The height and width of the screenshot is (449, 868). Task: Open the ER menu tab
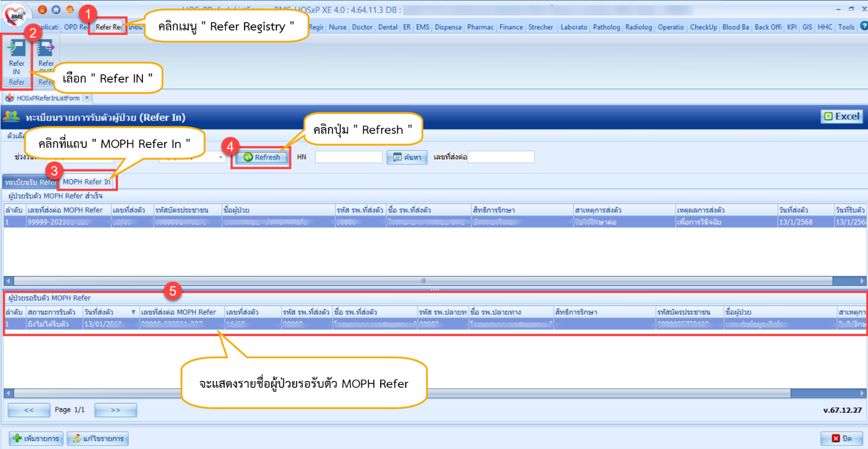coord(407,27)
